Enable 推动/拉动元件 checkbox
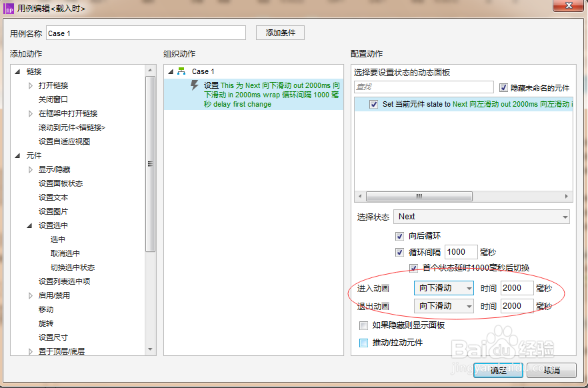The width and height of the screenshot is (588, 388). tap(363, 343)
